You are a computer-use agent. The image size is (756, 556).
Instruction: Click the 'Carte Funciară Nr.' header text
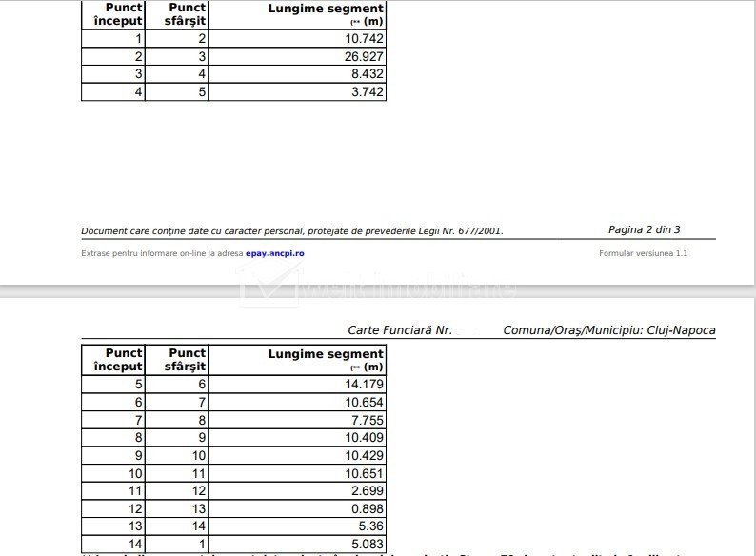pyautogui.click(x=400, y=330)
